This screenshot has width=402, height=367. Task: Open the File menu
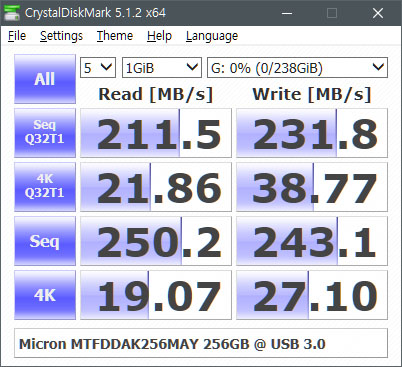tap(17, 36)
